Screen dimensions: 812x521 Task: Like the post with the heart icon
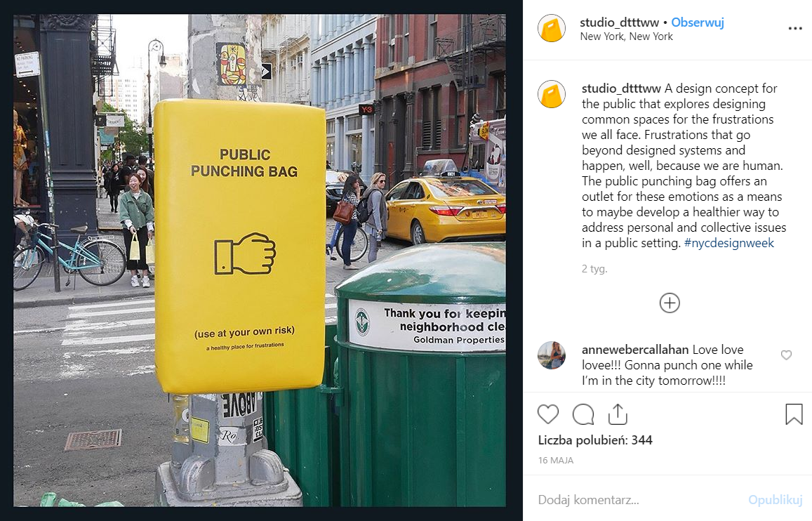pyautogui.click(x=548, y=414)
